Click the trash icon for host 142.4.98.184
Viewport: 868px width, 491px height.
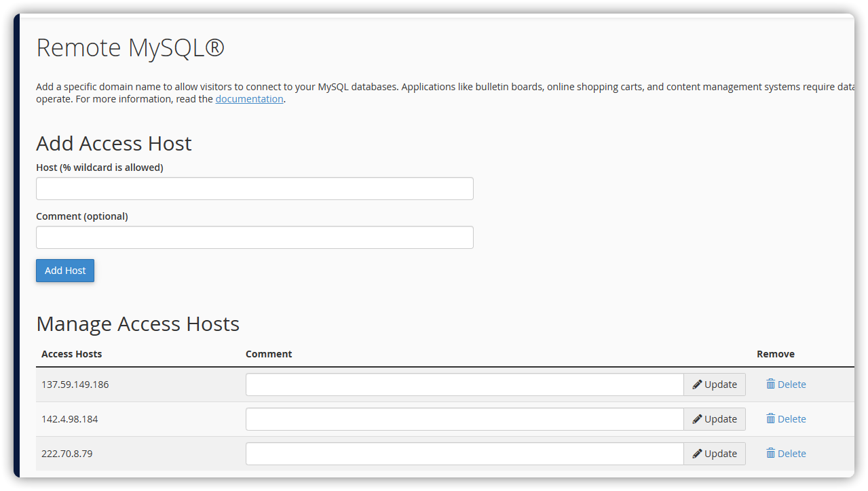coord(770,418)
